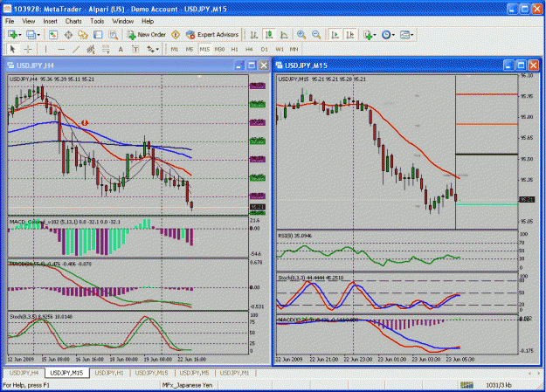
Task: Expand the Indicators list dropdown arrow
Action: pyautogui.click(x=375, y=35)
